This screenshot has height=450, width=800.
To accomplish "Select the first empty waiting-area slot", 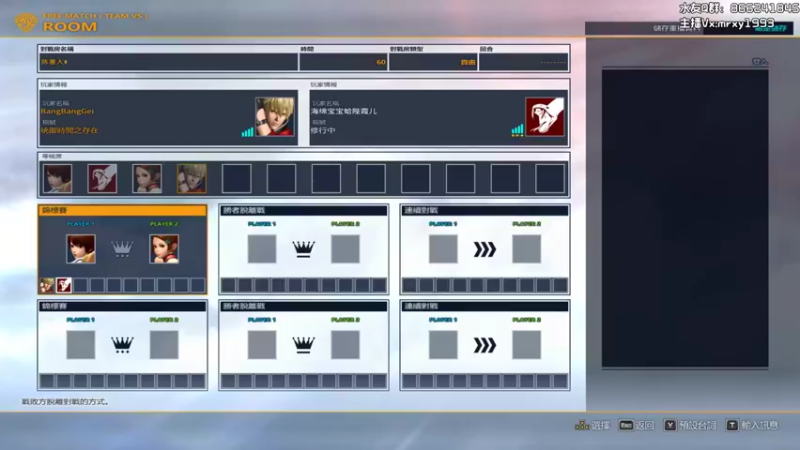I will point(237,179).
